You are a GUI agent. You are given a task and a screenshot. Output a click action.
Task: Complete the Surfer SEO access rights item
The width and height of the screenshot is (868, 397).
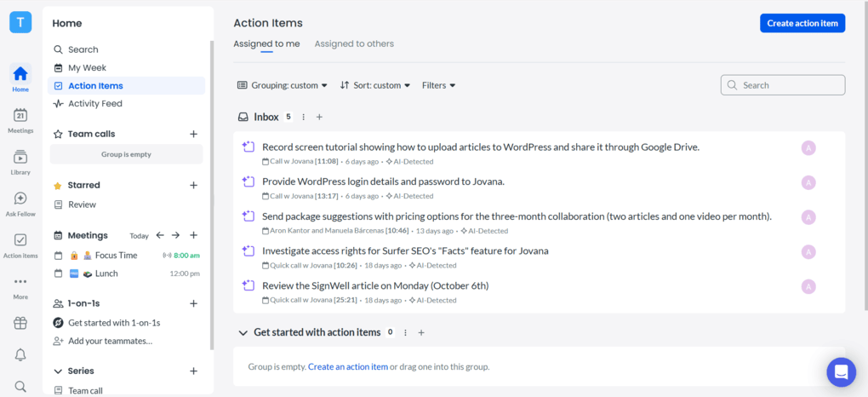pyautogui.click(x=248, y=250)
